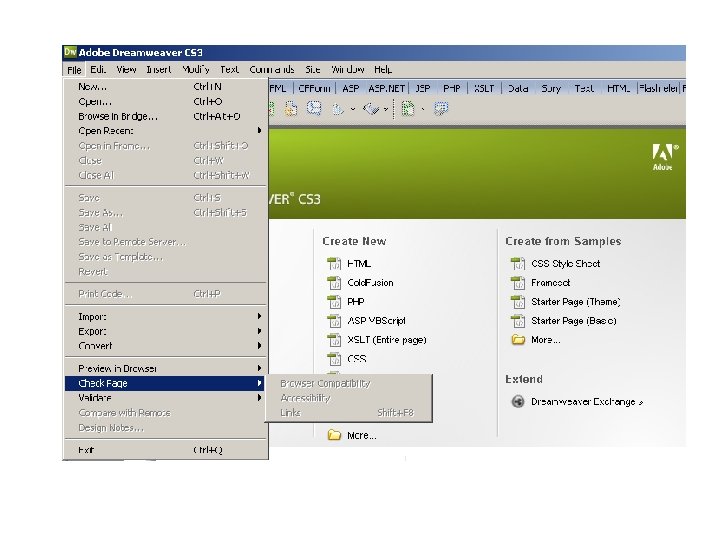Open dropdown arrow beside the Script icon

[x=386, y=109]
